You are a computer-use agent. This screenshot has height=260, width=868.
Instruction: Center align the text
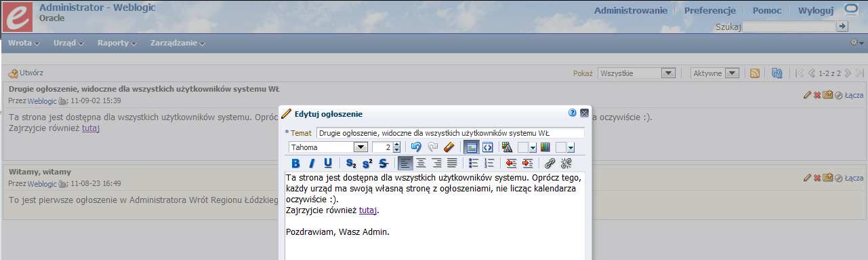point(421,163)
